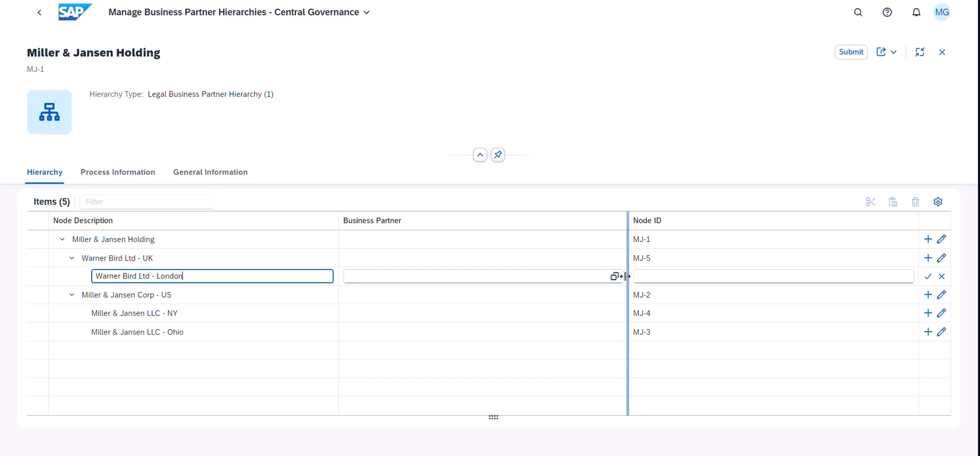
Task: Collapse the page header with the up chevron
Action: 480,155
